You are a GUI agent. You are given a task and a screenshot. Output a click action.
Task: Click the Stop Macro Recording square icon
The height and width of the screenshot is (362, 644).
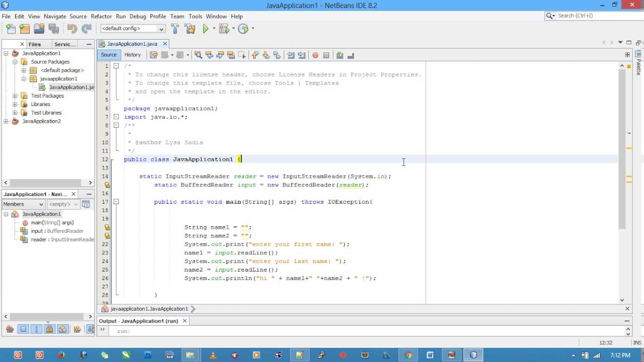326,55
